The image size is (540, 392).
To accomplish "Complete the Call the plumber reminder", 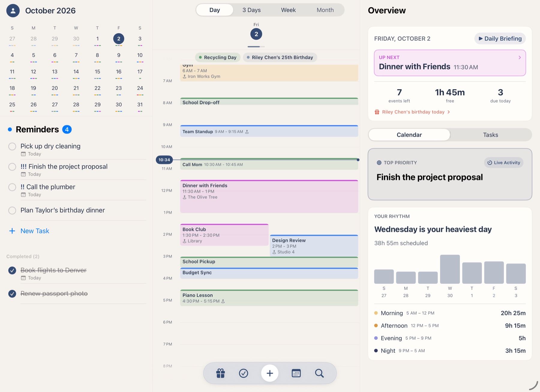I will [12, 187].
